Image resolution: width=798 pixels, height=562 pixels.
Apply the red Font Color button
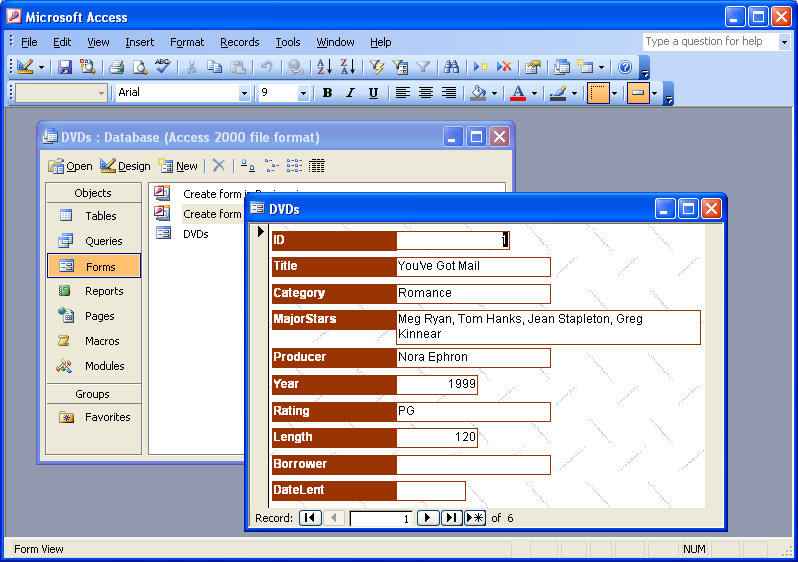(x=518, y=93)
